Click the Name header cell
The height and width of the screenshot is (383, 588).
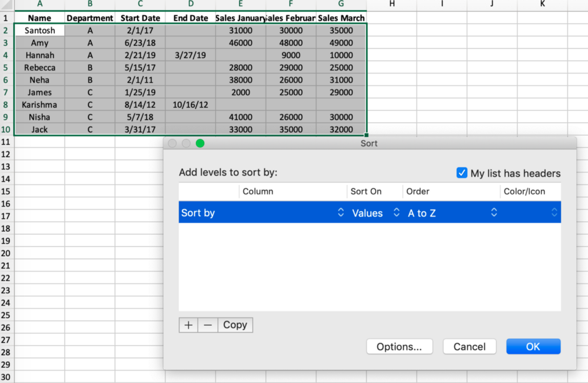40,18
